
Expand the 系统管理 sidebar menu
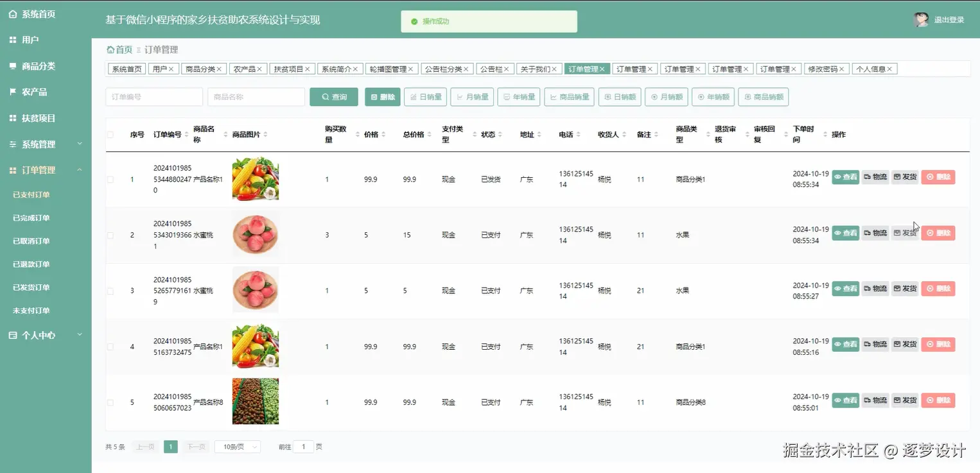point(46,144)
